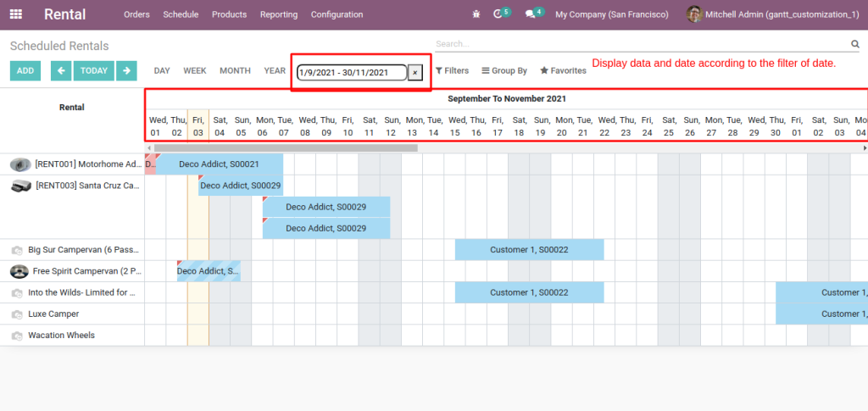
Task: Open My Company (San Francisco) switcher
Action: click(612, 14)
